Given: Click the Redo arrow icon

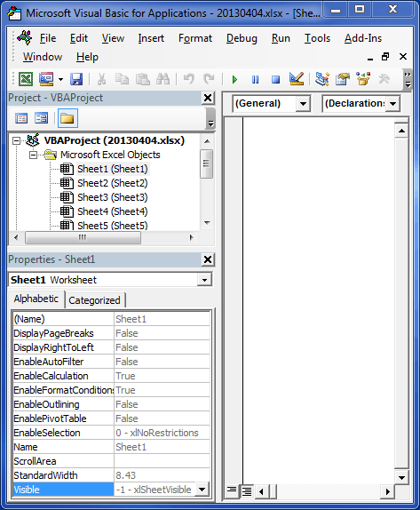Looking at the screenshot, I should coord(209,79).
